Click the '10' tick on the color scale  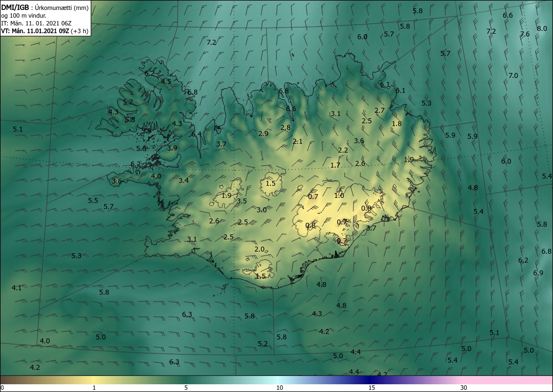279,388
